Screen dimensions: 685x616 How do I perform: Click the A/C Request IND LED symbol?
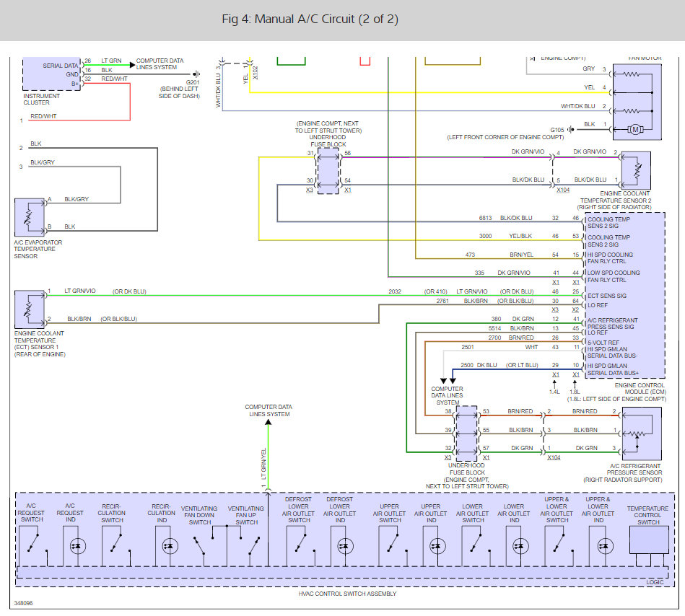point(78,546)
